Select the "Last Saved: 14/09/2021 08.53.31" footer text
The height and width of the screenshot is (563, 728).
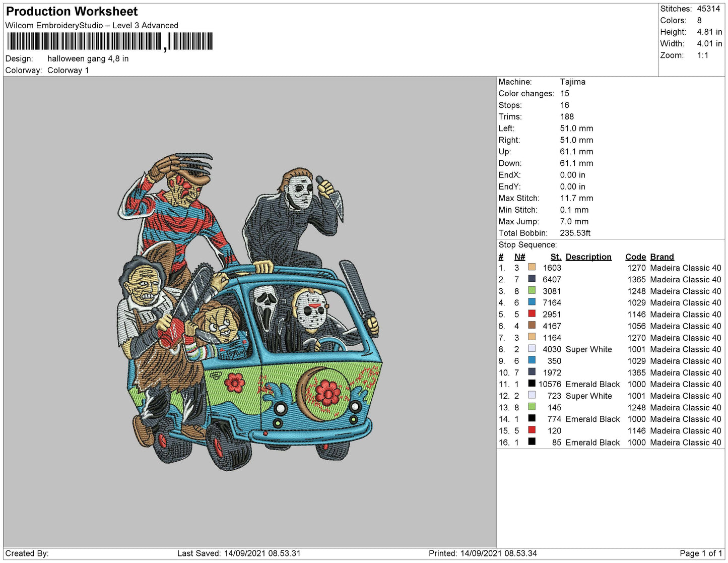pyautogui.click(x=239, y=553)
